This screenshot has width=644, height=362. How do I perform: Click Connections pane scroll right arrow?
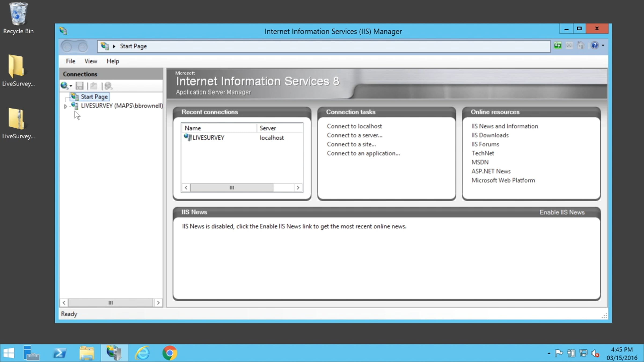pyautogui.click(x=158, y=303)
